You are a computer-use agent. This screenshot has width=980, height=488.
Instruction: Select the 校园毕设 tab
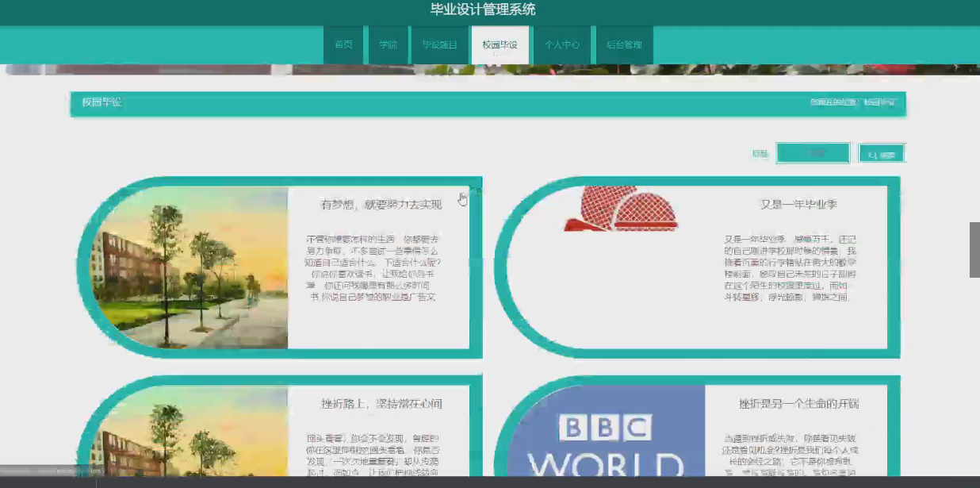click(x=500, y=45)
